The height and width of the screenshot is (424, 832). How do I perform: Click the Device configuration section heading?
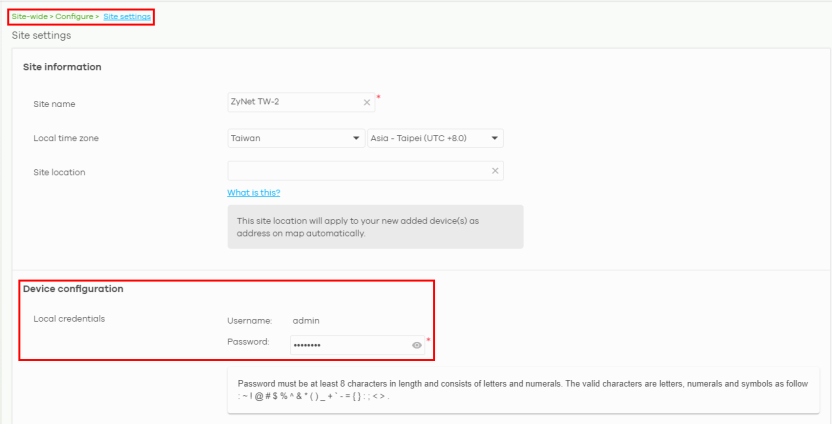pyautogui.click(x=73, y=289)
